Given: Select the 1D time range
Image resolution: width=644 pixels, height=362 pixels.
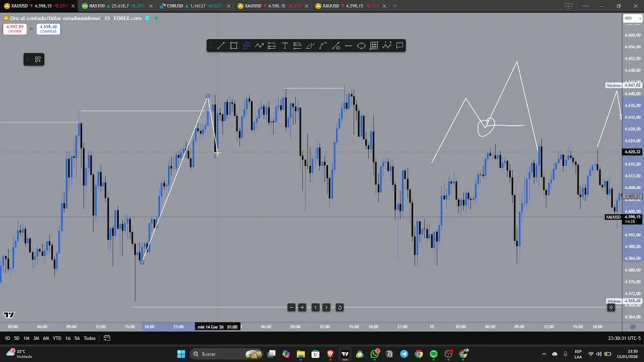Looking at the screenshot, I should point(8,338).
